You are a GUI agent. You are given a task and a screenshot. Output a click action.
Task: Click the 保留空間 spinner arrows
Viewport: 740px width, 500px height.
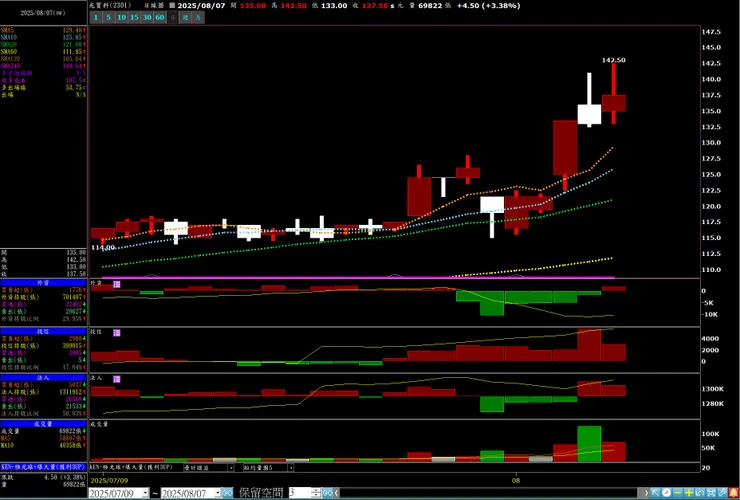(316, 493)
